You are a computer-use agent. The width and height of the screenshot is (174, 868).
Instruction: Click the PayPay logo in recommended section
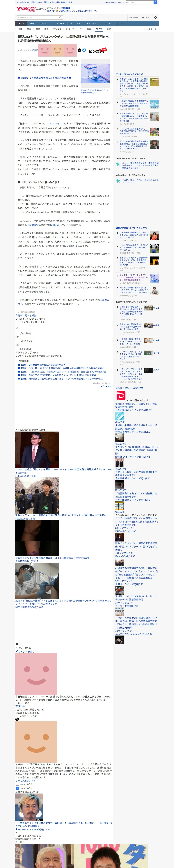point(121,396)
